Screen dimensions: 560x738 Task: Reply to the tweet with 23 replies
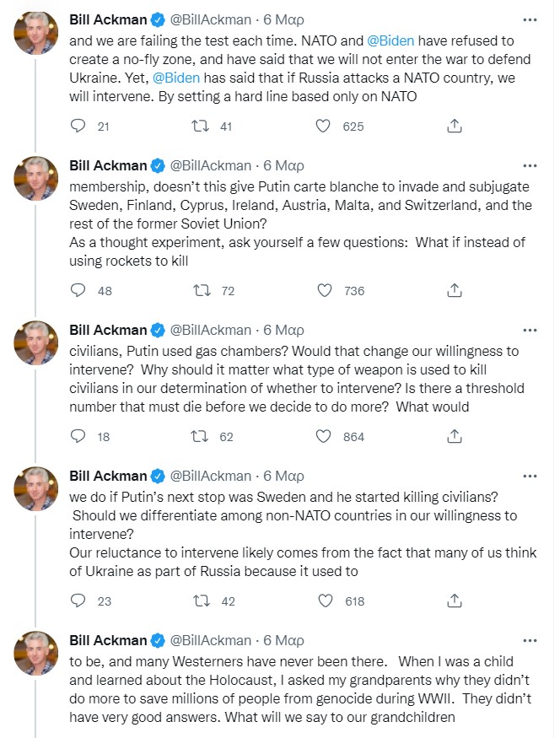[x=78, y=601]
